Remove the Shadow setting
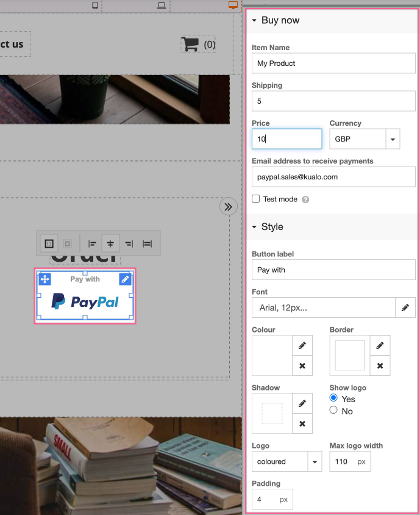420x515 pixels. [302, 423]
